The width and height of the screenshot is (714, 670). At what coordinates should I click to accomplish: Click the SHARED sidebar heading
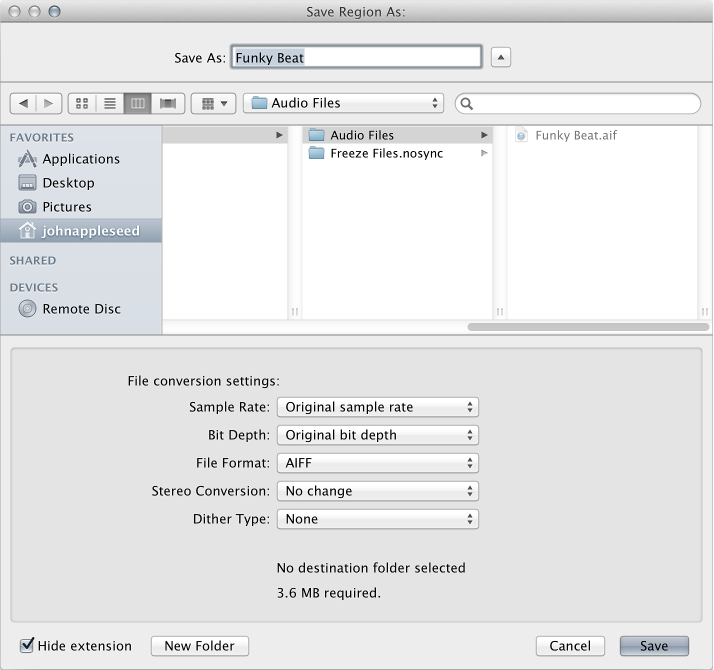(x=33, y=261)
